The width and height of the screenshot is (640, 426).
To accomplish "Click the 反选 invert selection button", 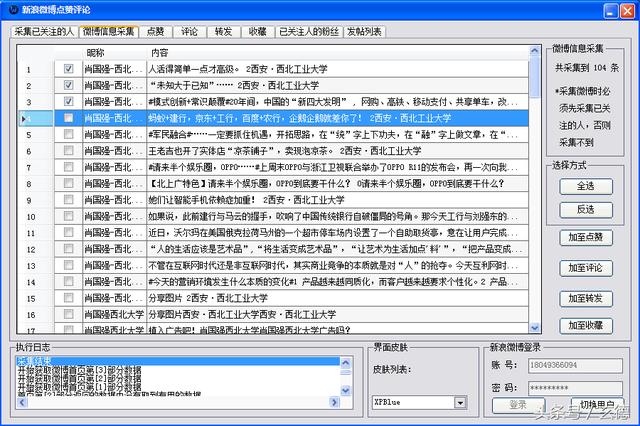I will pyautogui.click(x=586, y=210).
